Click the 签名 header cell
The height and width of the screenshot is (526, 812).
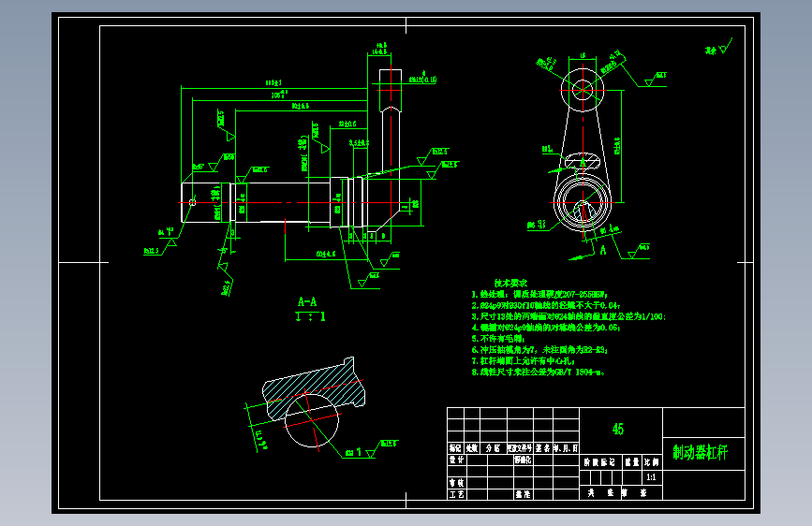tap(542, 447)
